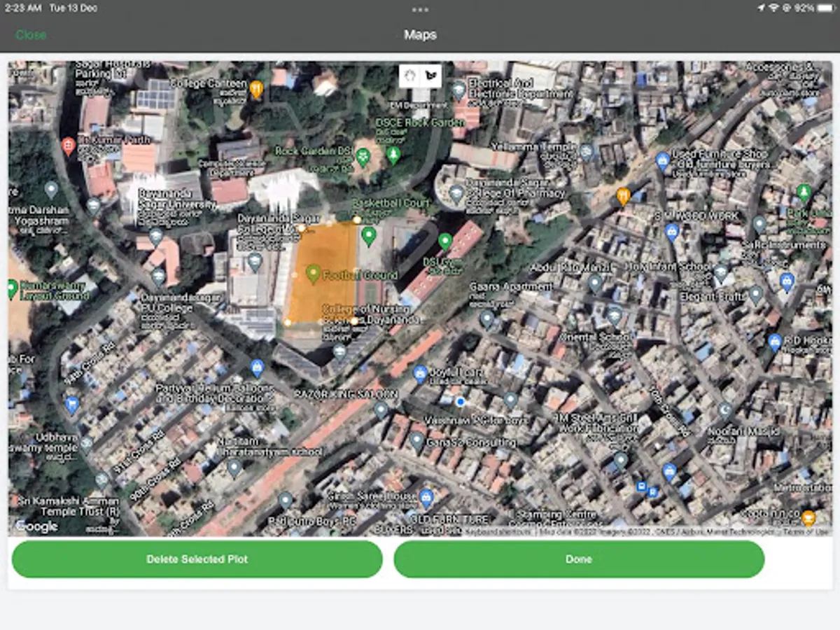This screenshot has height=630, width=840.
Task: Click bottom-left vertex handle of orange plot
Action: coord(287,323)
